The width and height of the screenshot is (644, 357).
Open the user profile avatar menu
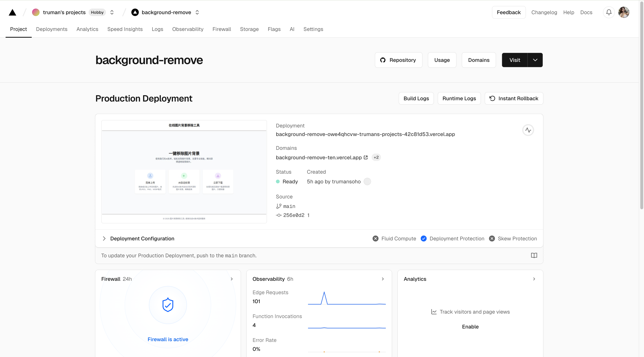(x=624, y=12)
